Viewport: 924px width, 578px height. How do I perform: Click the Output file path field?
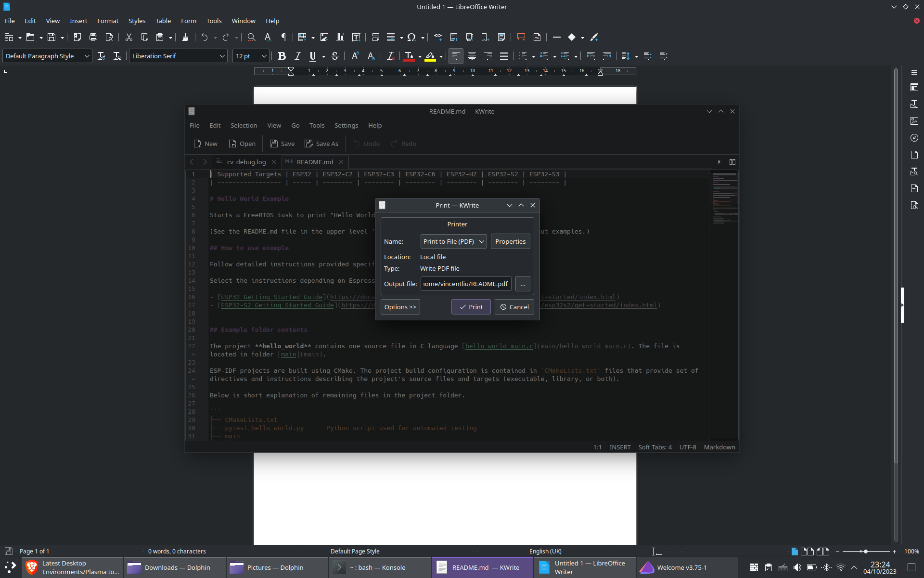click(x=465, y=284)
